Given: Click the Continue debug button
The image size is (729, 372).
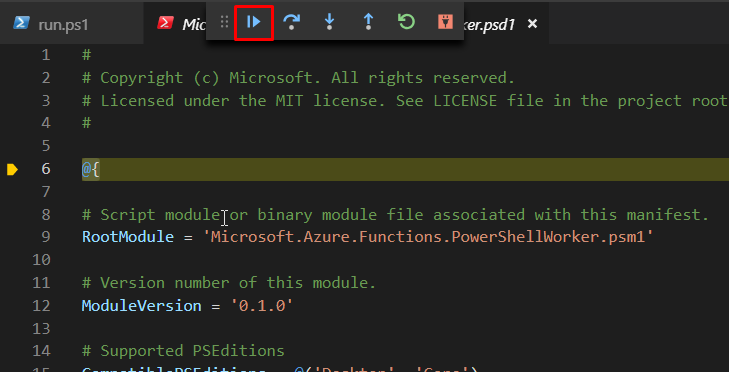Looking at the screenshot, I should (253, 22).
